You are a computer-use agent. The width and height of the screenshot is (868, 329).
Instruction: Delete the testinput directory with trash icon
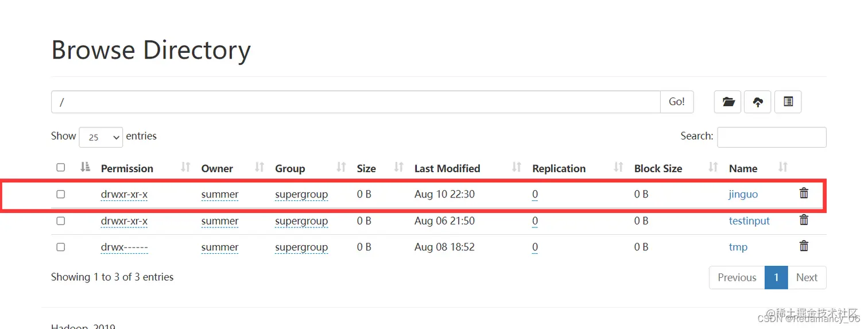pyautogui.click(x=804, y=220)
